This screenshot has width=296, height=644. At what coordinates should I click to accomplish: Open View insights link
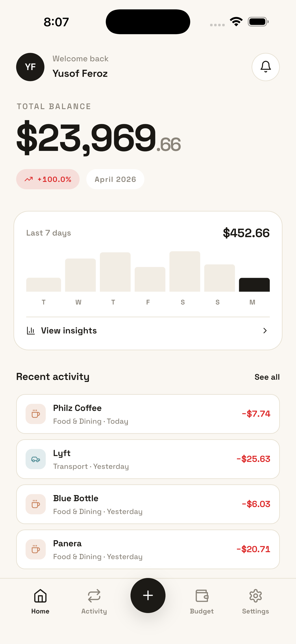coord(69,331)
